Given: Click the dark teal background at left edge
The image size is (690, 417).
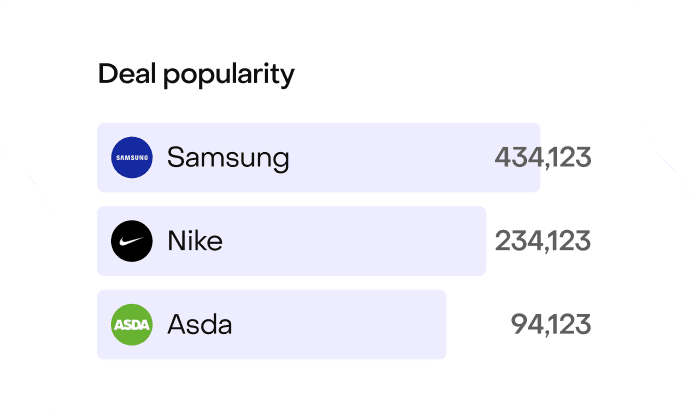Looking at the screenshot, I should point(20,300).
